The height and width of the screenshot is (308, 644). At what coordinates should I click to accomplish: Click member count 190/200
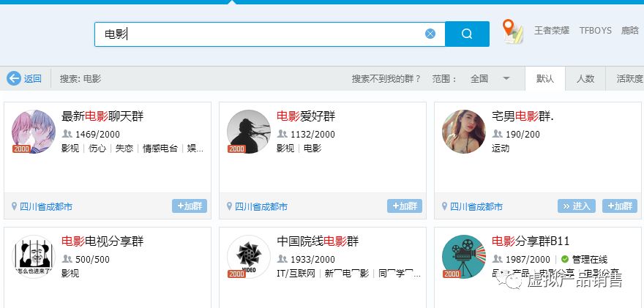(523, 135)
